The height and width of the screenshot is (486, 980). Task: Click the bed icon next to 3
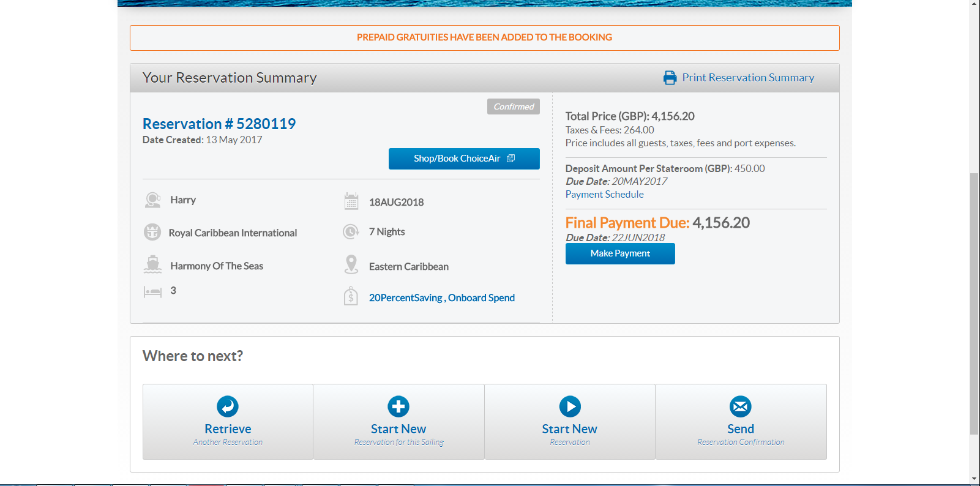[152, 291]
